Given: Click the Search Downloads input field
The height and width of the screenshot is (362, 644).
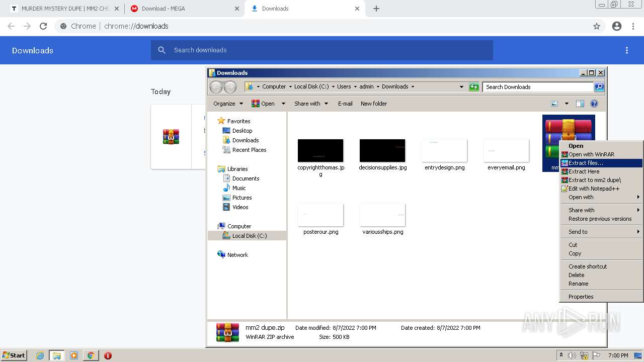Looking at the screenshot, I should 538,87.
